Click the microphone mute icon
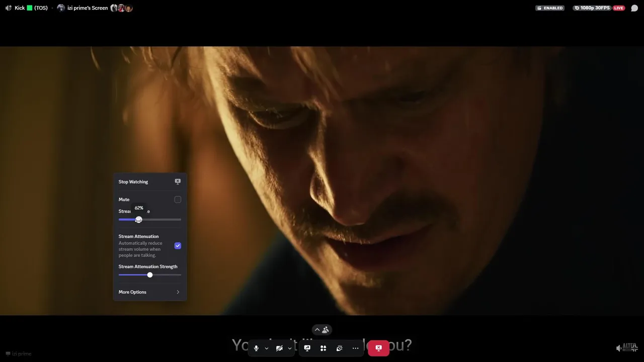644x362 pixels. point(256,348)
